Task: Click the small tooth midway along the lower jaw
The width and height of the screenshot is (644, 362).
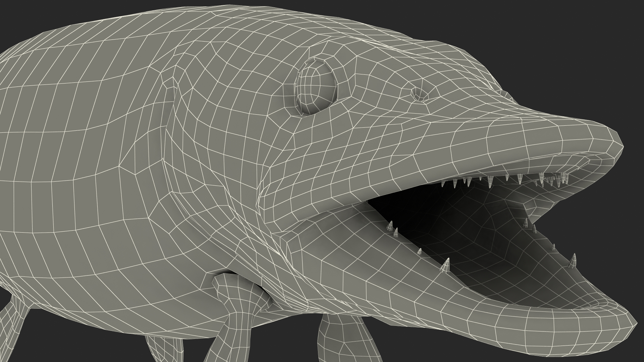Action: [419, 251]
